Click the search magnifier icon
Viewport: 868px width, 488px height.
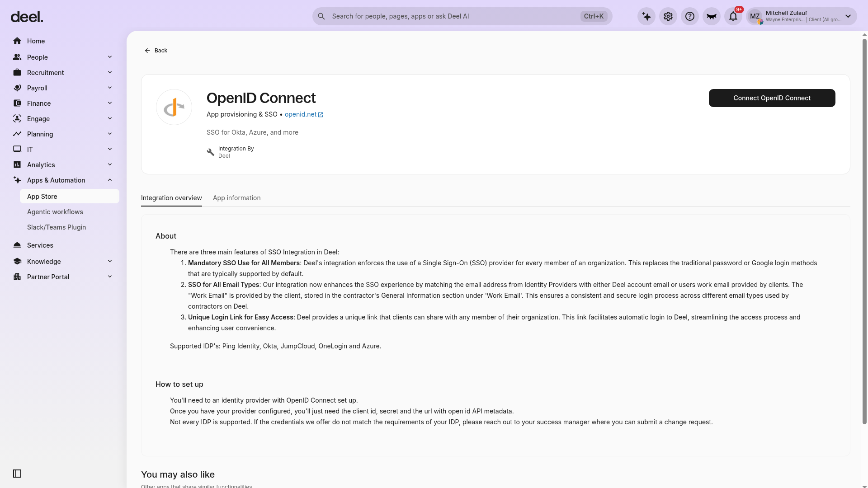tap(321, 16)
